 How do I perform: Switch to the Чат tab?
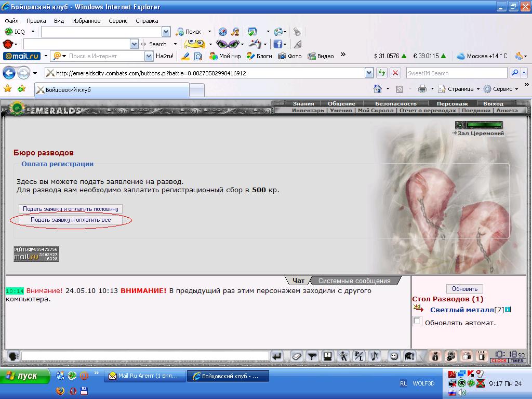[x=298, y=281]
